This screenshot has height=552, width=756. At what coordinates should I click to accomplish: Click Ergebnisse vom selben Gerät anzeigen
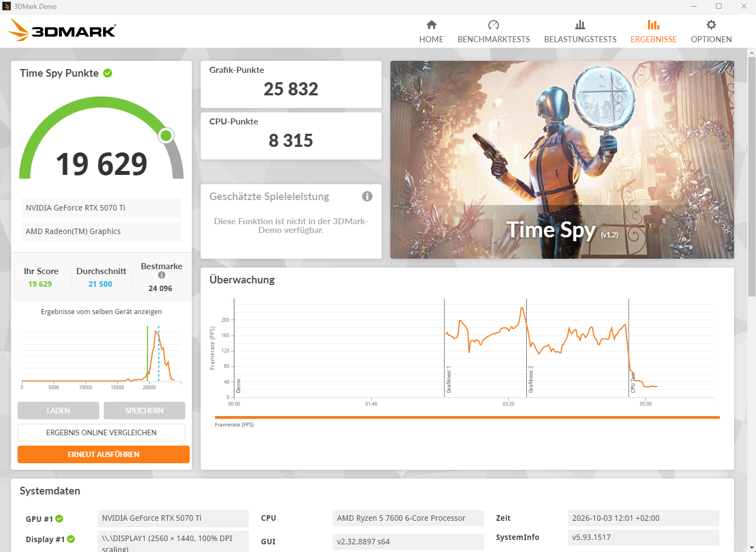coord(101,311)
